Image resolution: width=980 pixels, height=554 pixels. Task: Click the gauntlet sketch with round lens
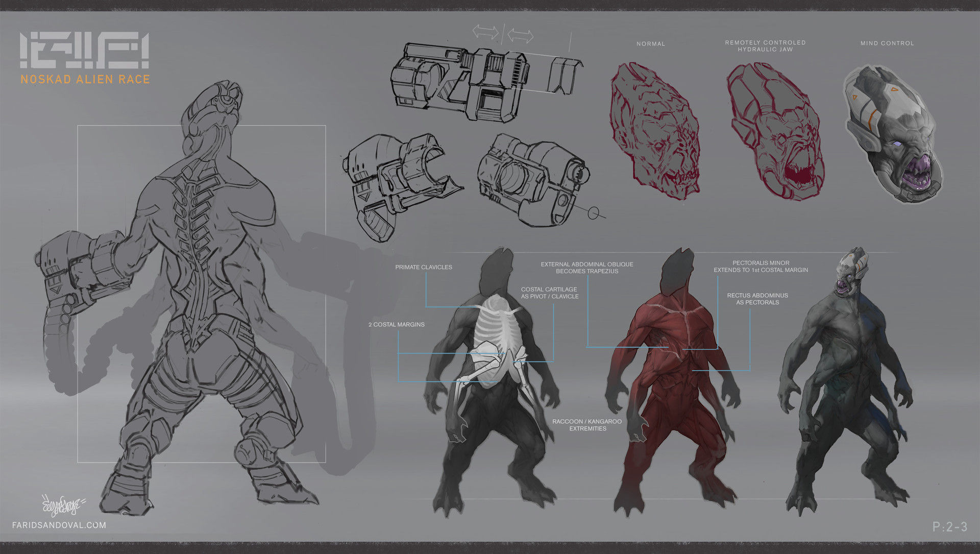536,180
